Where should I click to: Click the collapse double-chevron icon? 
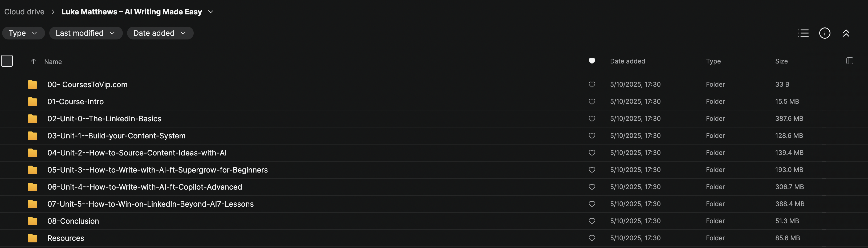click(846, 33)
